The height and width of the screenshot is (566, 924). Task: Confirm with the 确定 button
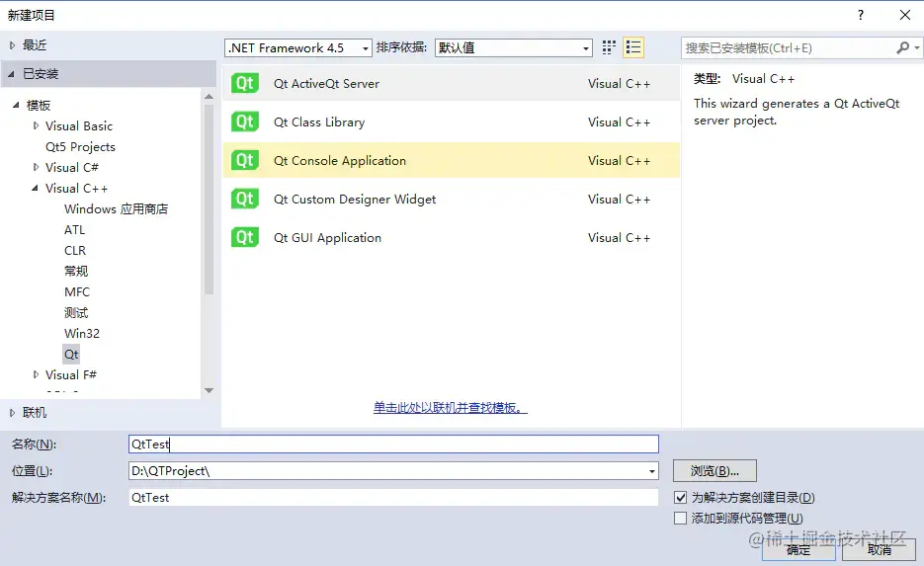[798, 549]
